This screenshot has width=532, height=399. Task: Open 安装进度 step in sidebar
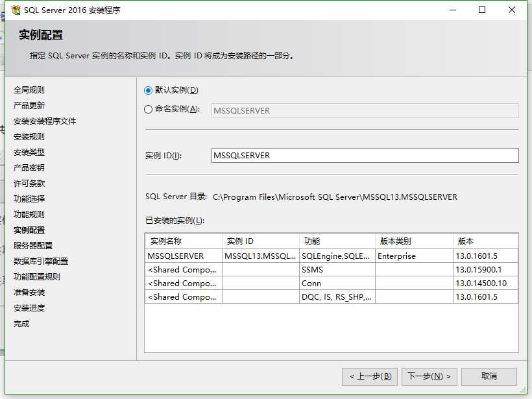pyautogui.click(x=29, y=308)
